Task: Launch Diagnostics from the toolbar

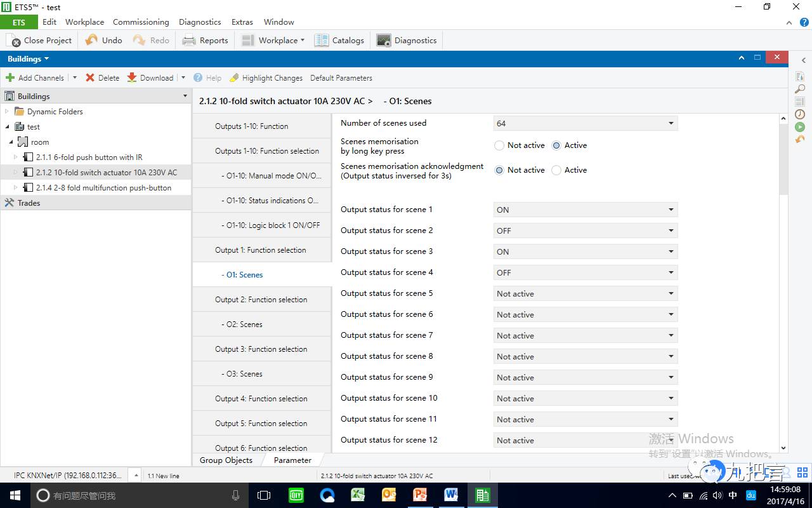Action: point(384,41)
